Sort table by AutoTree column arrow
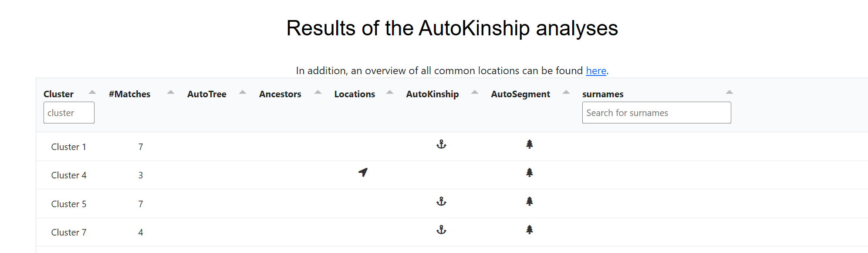 point(243,92)
